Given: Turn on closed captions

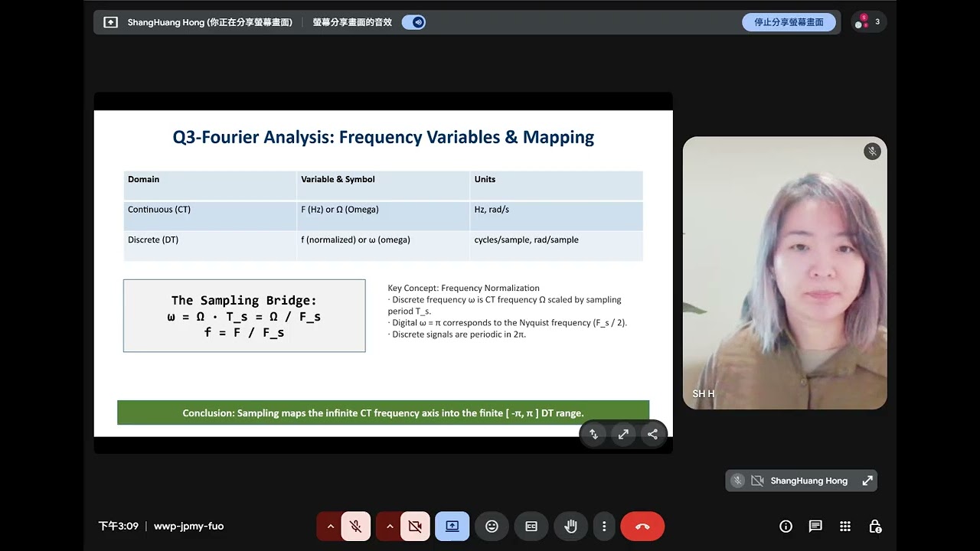Looking at the screenshot, I should pyautogui.click(x=531, y=526).
